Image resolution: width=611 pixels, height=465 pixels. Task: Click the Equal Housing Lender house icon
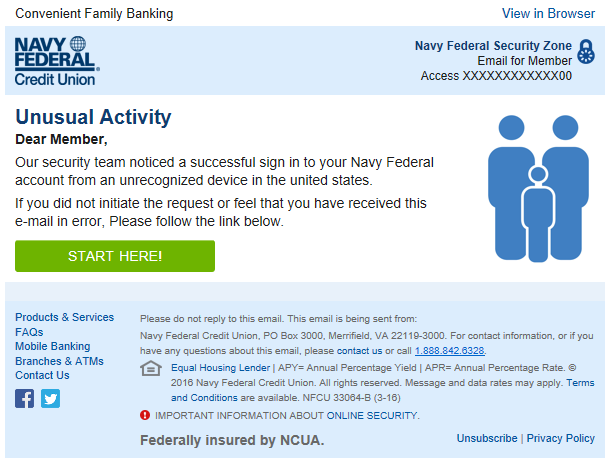click(x=151, y=369)
